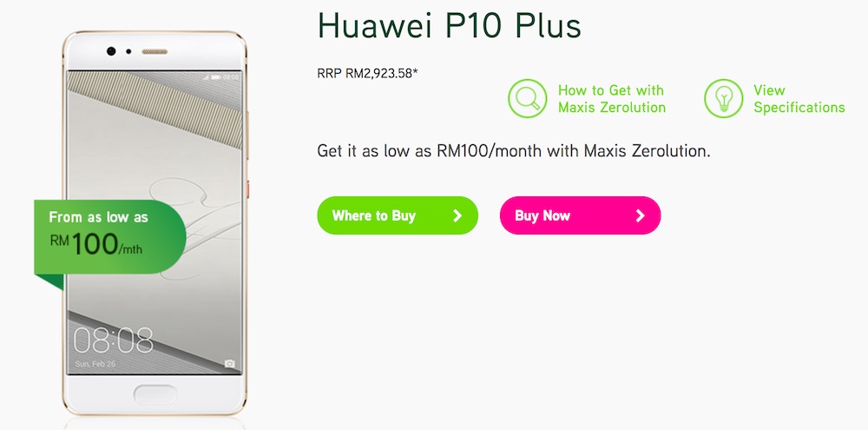
Task: Tap the camera icon on phone lockscreen
Action: point(230,363)
